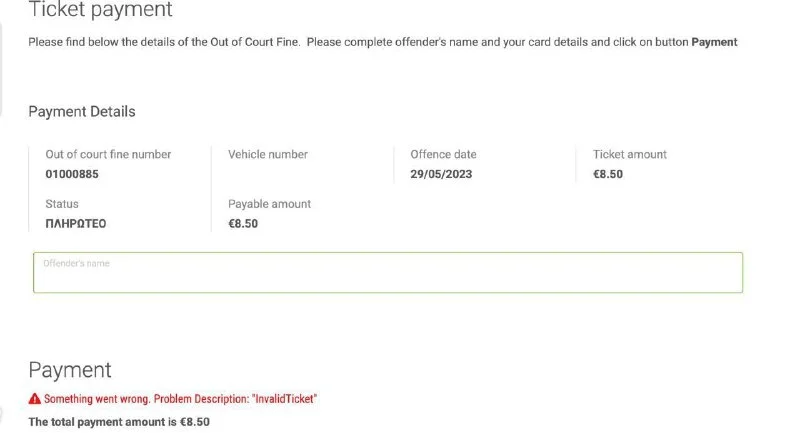Click the "Ticket payment" page heading
Screen dimensions: 800x433
[100, 10]
